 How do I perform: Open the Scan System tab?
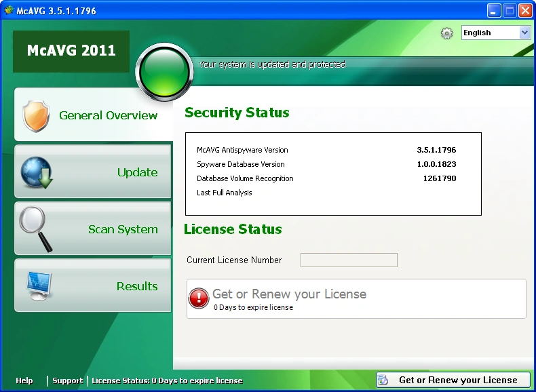tap(93, 229)
